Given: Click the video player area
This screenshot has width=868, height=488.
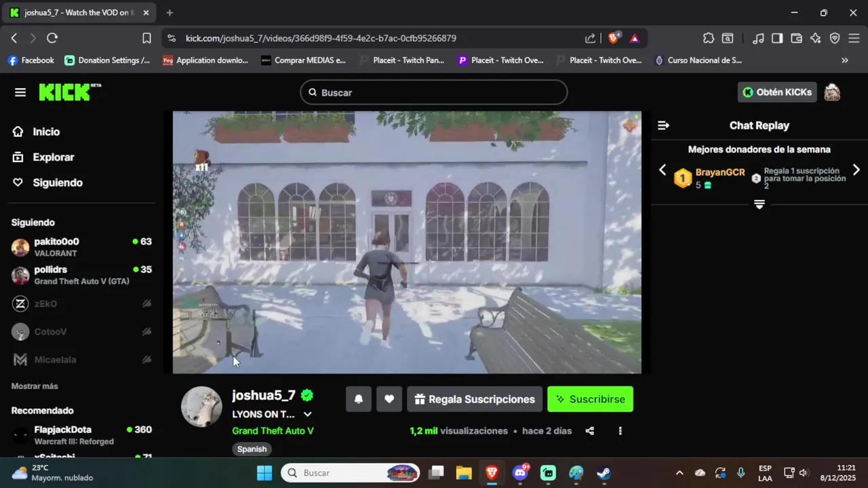Looking at the screenshot, I should click(x=407, y=242).
